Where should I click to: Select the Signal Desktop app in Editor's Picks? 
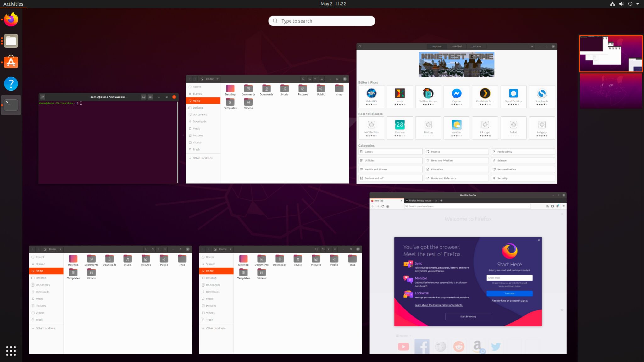513,96
